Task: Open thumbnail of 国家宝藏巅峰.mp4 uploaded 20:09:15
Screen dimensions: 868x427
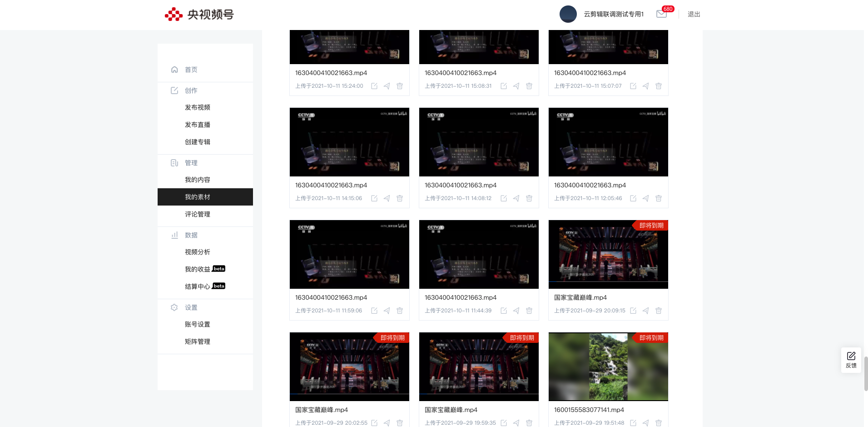Action: (608, 254)
